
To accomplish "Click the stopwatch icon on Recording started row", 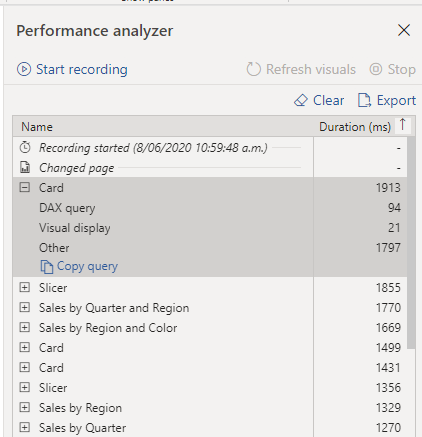I will pyautogui.click(x=25, y=147).
